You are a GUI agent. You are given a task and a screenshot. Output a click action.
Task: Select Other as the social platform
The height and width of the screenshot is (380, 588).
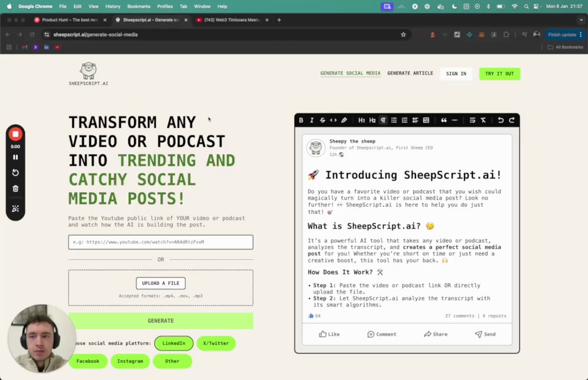[x=172, y=361]
